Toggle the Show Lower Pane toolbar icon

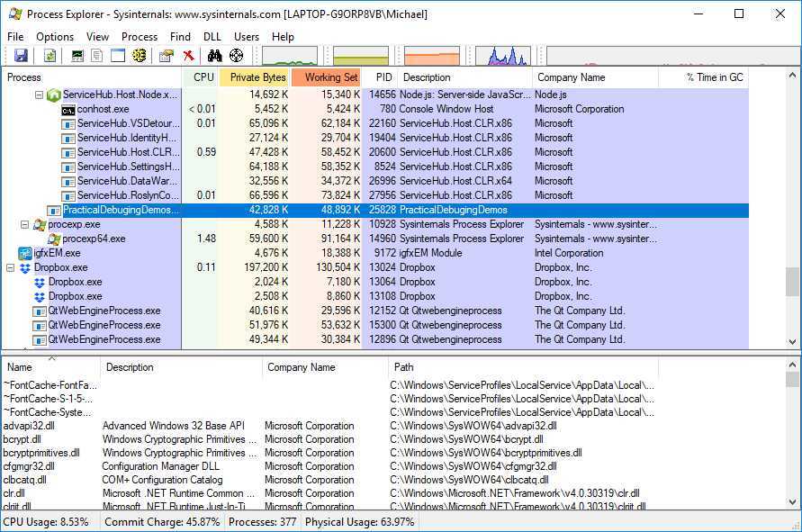(x=118, y=55)
